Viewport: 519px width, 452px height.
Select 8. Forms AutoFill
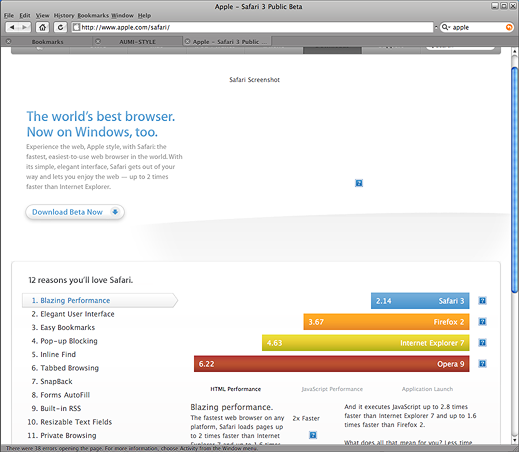[61, 395]
